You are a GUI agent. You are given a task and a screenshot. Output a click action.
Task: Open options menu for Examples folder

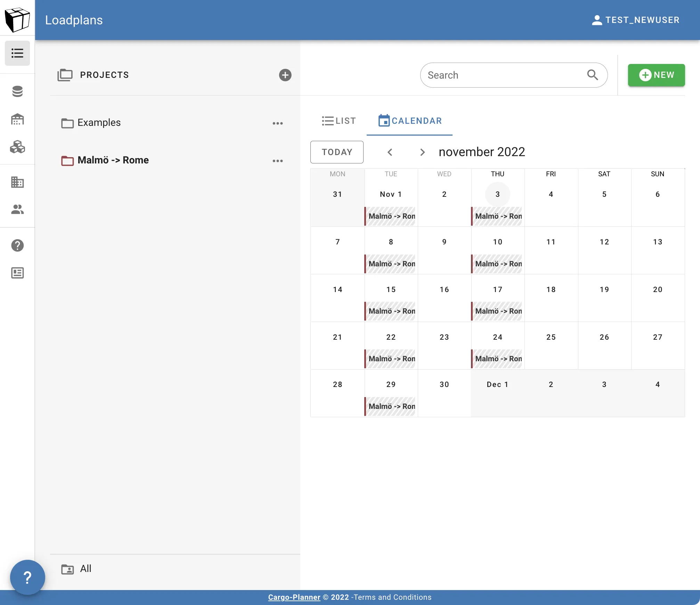point(278,123)
